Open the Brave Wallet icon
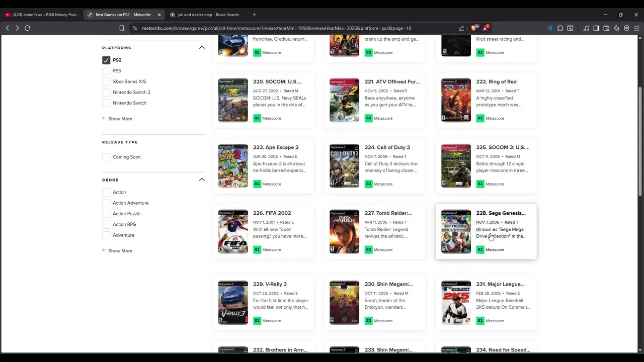Viewport: 644px width, 362px height. point(606,28)
